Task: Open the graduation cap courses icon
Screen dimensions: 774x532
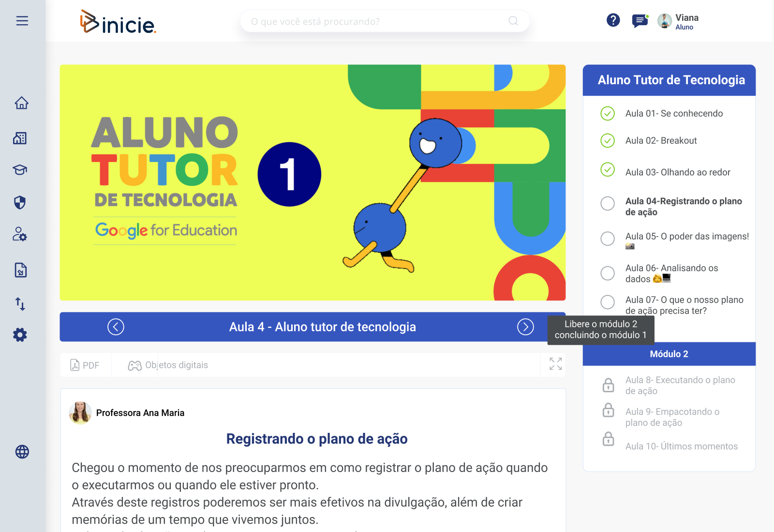Action: (x=20, y=170)
